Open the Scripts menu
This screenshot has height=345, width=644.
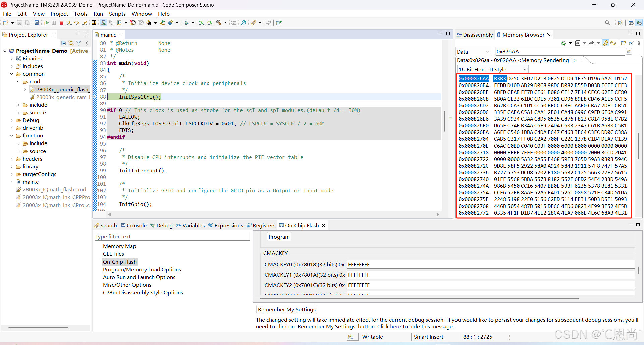click(117, 14)
